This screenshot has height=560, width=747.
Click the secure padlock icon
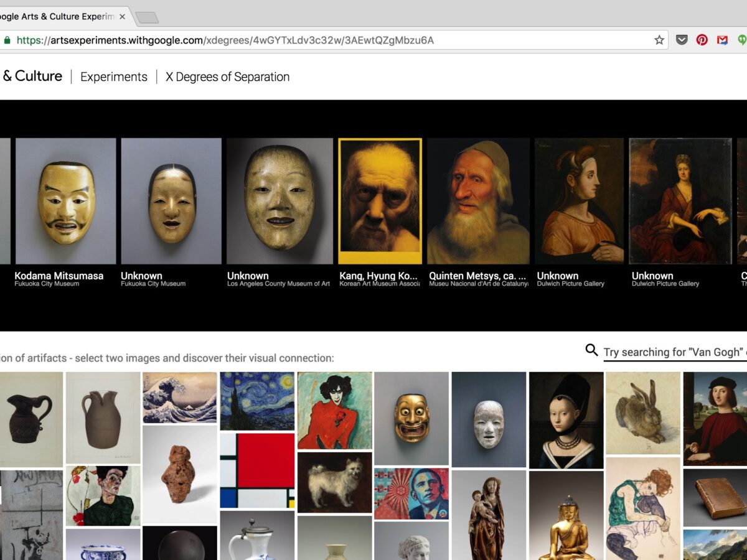pyautogui.click(x=7, y=40)
